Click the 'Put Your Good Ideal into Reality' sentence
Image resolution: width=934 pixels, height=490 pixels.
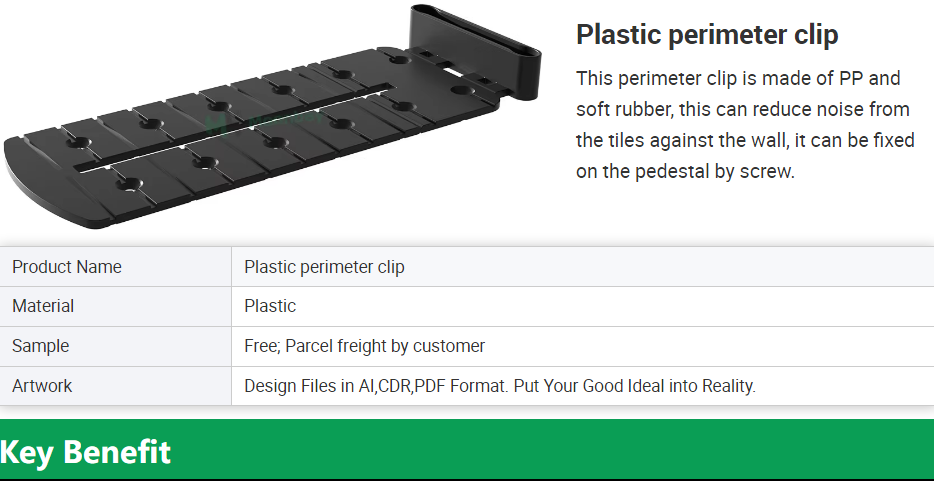[634, 386]
